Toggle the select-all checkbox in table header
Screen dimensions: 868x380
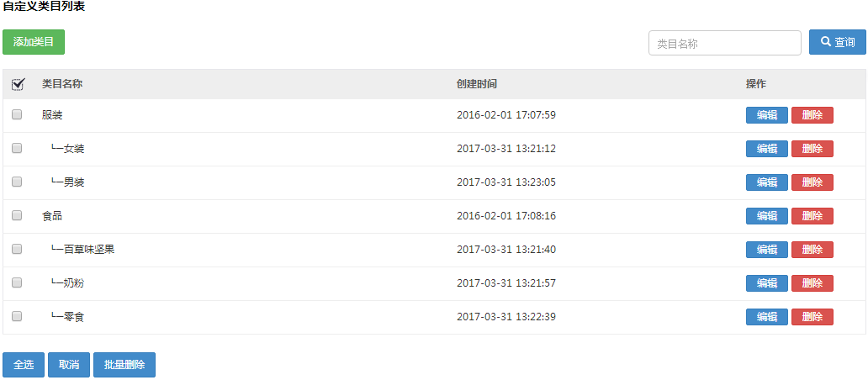pyautogui.click(x=18, y=84)
